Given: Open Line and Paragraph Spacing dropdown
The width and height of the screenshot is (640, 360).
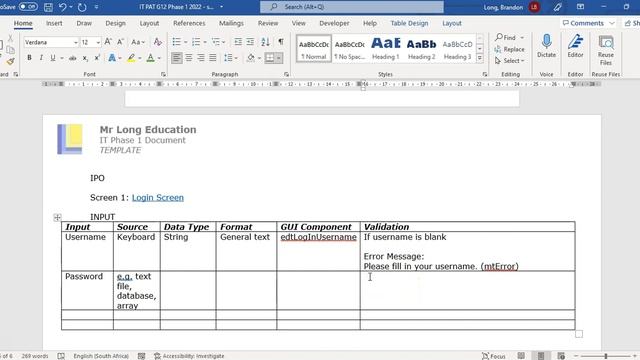Looking at the screenshot, I should click(x=231, y=58).
